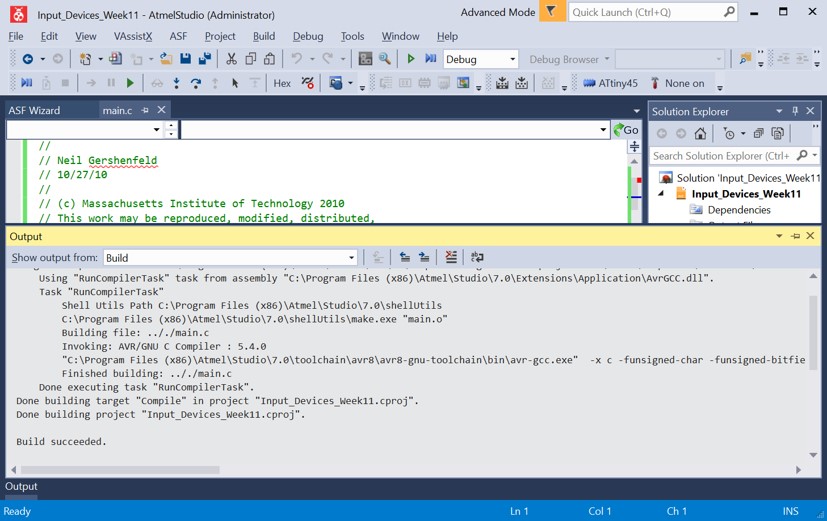Image resolution: width=827 pixels, height=521 pixels.
Task: Click the disable breakpoints icon with red circle
Action: 307,83
